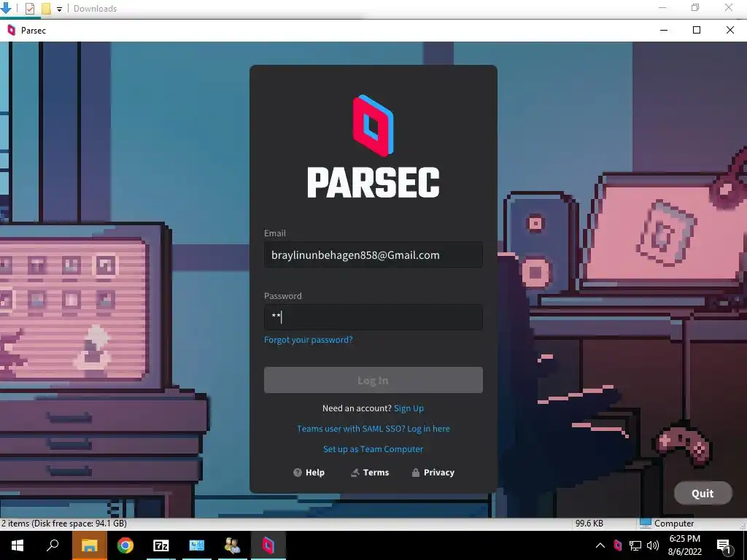Open the blue window app icon in taskbar

click(197, 545)
